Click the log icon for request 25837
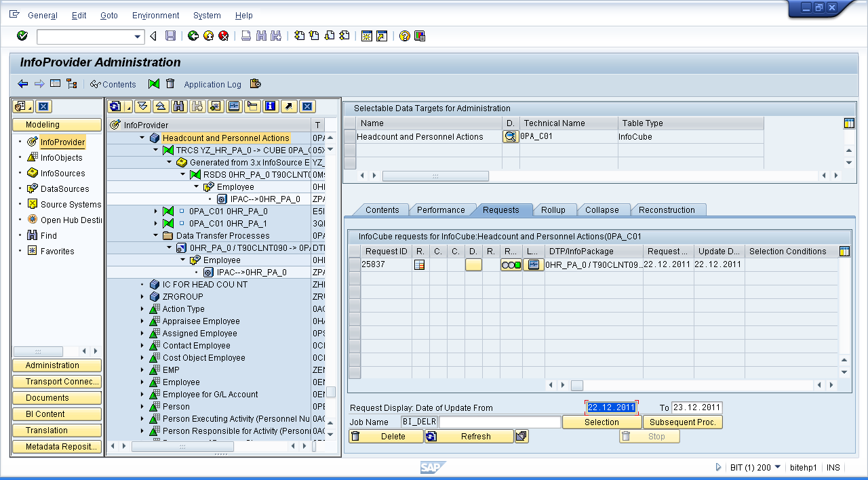 click(534, 264)
